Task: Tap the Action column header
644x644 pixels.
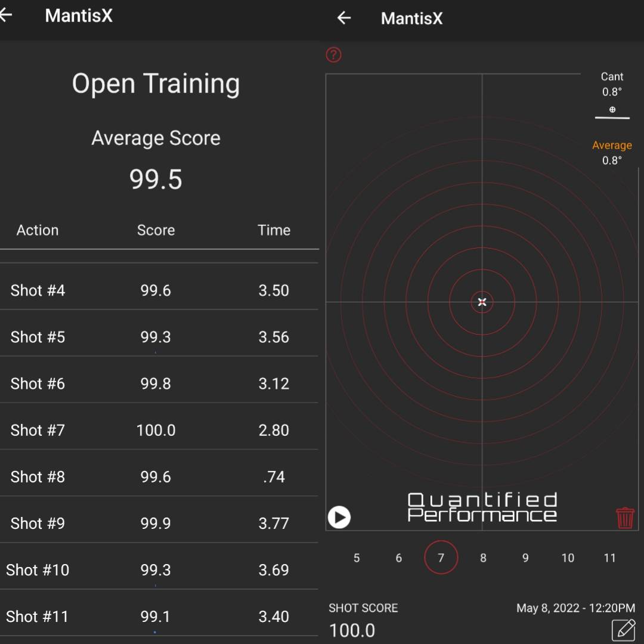Action: tap(38, 230)
